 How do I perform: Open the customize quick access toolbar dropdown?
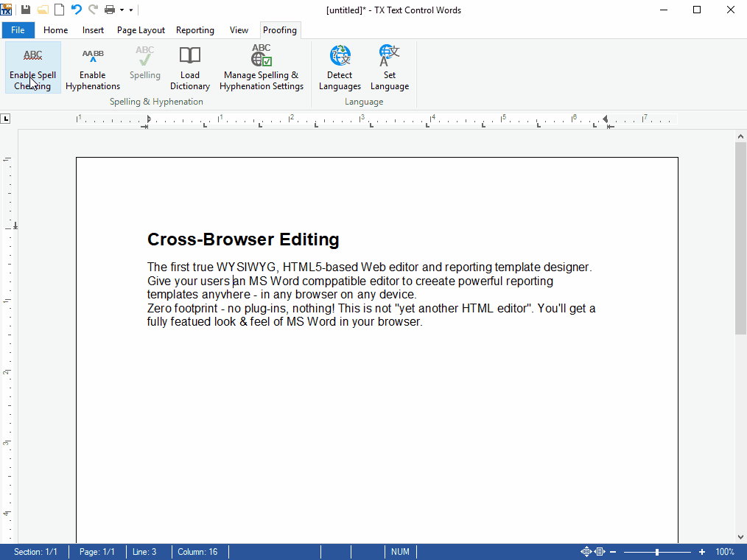tap(131, 10)
